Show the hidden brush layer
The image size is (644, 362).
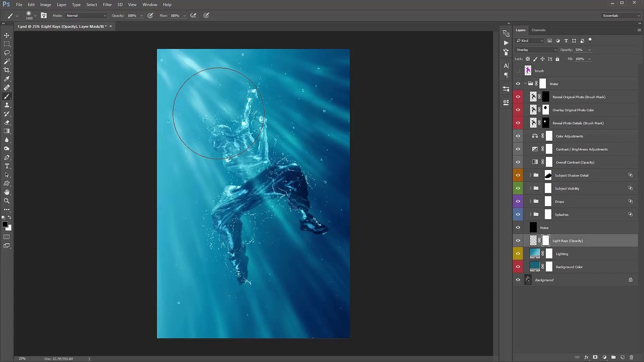pyautogui.click(x=518, y=71)
